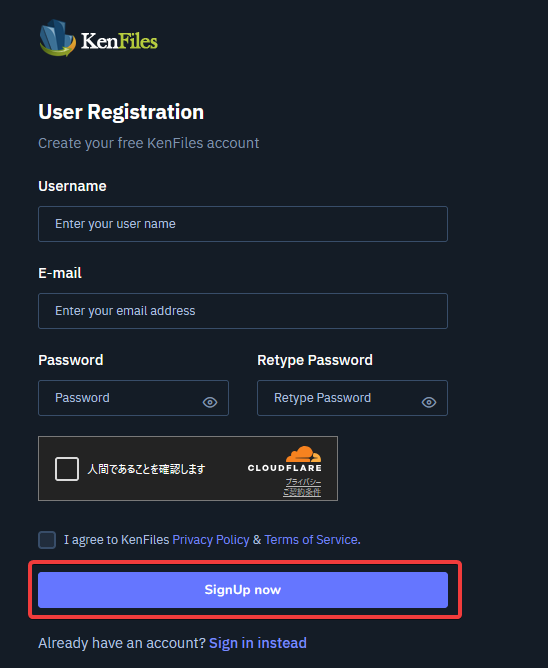Open Cloudflare terms link in captcha
Image resolution: width=548 pixels, height=668 pixels.
tap(302, 492)
